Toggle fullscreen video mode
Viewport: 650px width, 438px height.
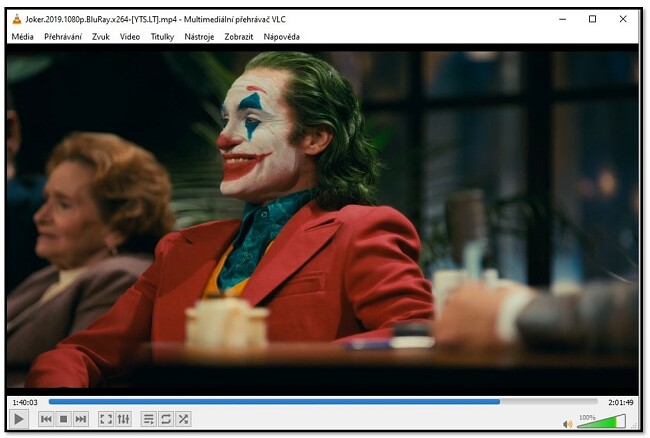click(106, 419)
